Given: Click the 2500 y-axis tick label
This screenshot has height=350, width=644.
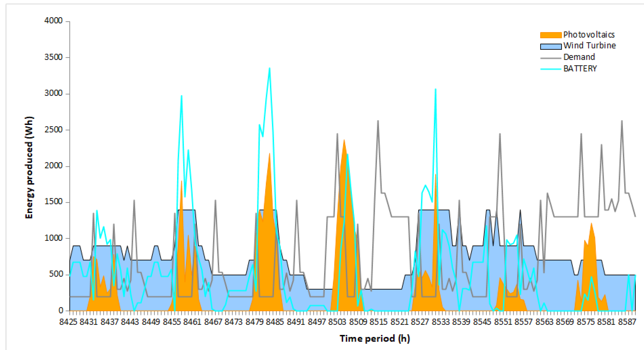Looking at the screenshot, I should coord(53,130).
